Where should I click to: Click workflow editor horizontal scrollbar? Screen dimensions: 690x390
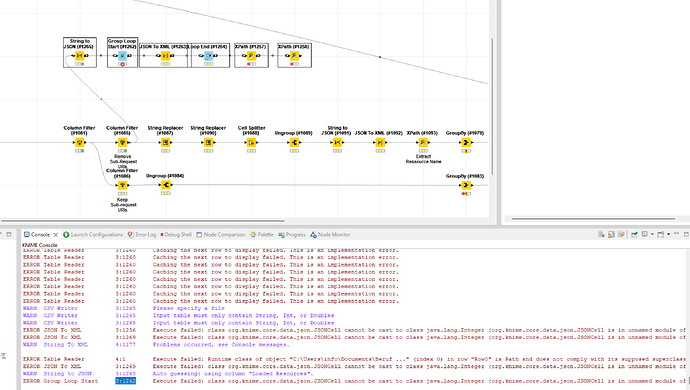click(x=142, y=221)
